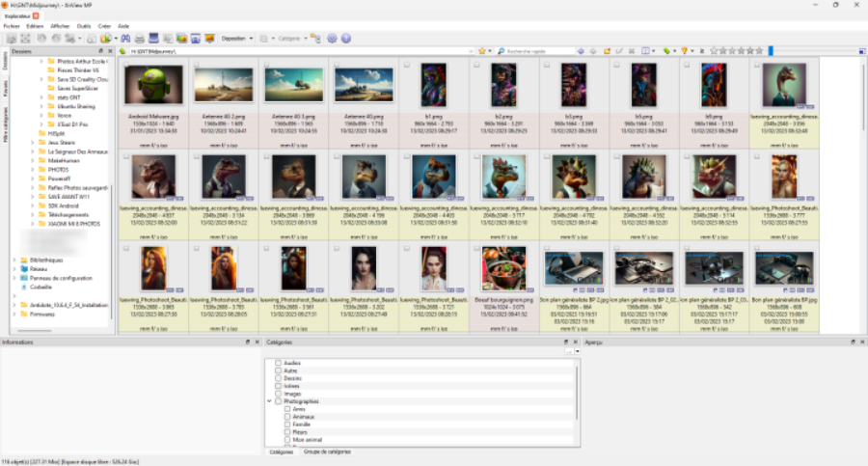The image size is (868, 466).
Task: Collapse the Photographies category tree
Action: 270,400
